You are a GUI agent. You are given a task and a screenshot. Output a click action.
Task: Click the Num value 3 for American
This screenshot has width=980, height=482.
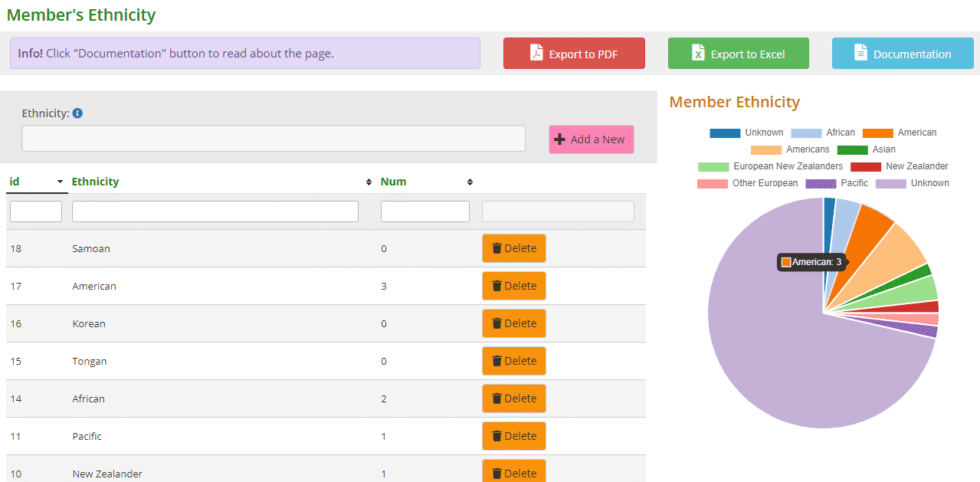(x=384, y=286)
